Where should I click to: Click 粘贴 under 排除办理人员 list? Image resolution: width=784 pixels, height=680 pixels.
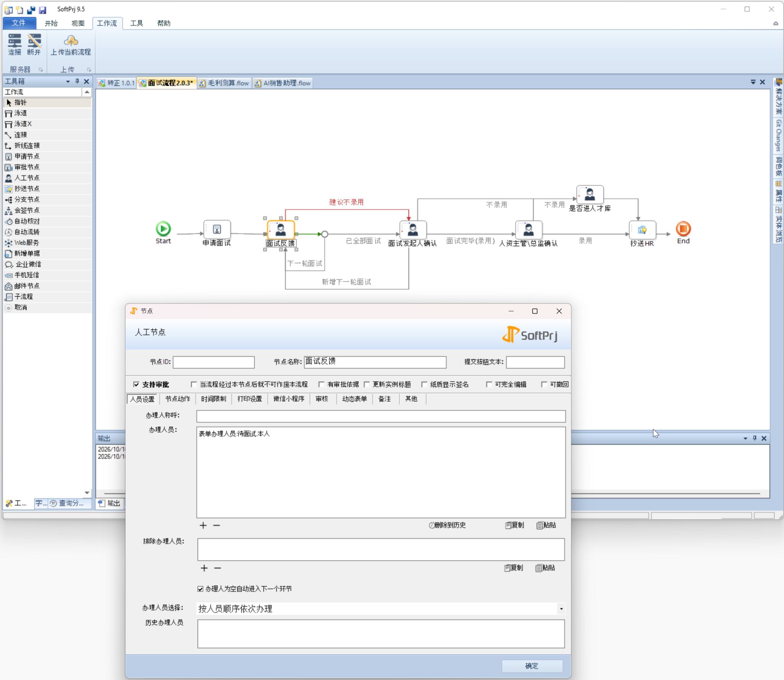(x=545, y=568)
